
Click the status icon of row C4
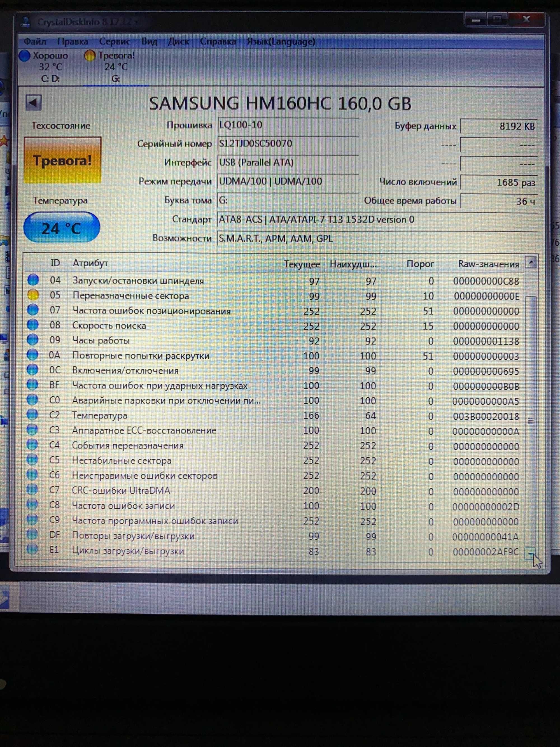32,445
